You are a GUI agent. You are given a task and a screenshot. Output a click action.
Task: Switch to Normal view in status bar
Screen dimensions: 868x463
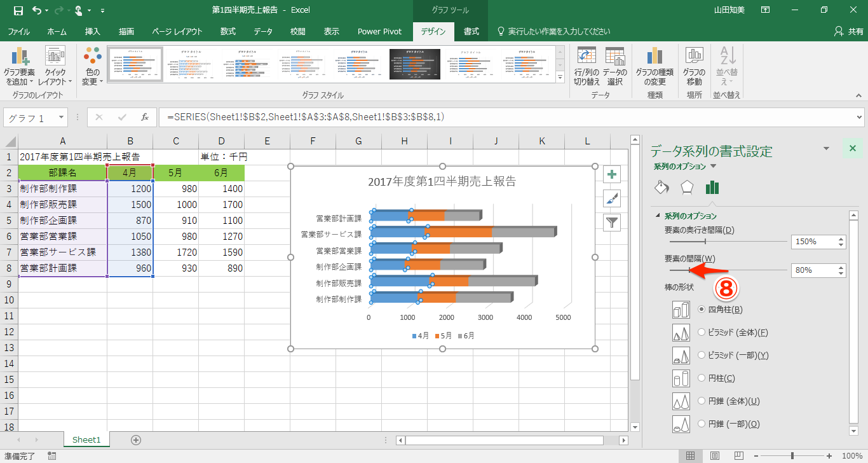click(x=690, y=455)
